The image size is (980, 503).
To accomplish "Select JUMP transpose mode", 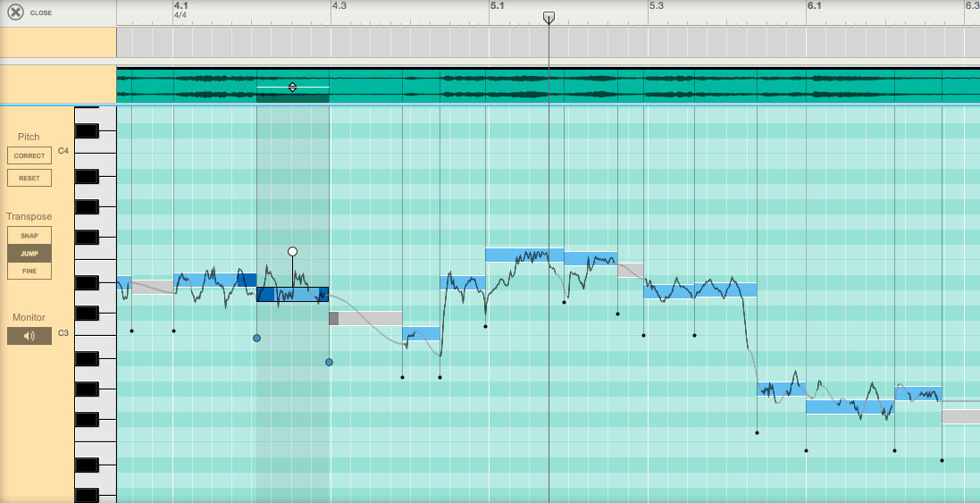I will pyautogui.click(x=29, y=253).
